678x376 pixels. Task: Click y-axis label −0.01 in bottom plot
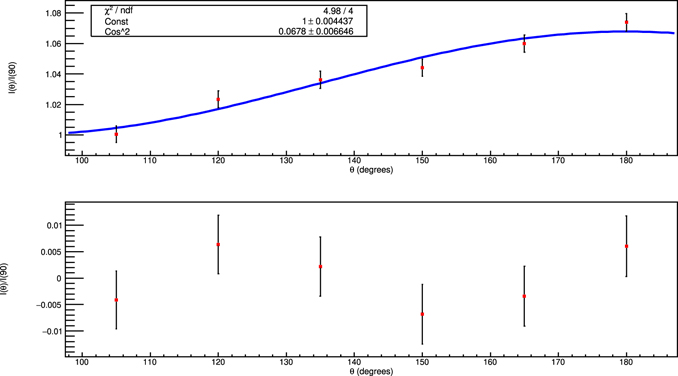[52, 331]
